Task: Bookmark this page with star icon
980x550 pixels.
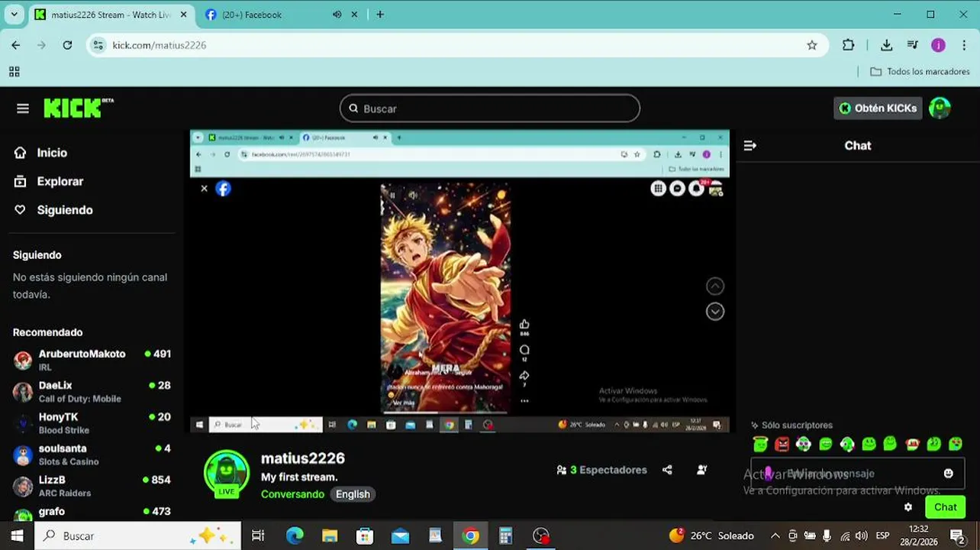Action: 812,45
